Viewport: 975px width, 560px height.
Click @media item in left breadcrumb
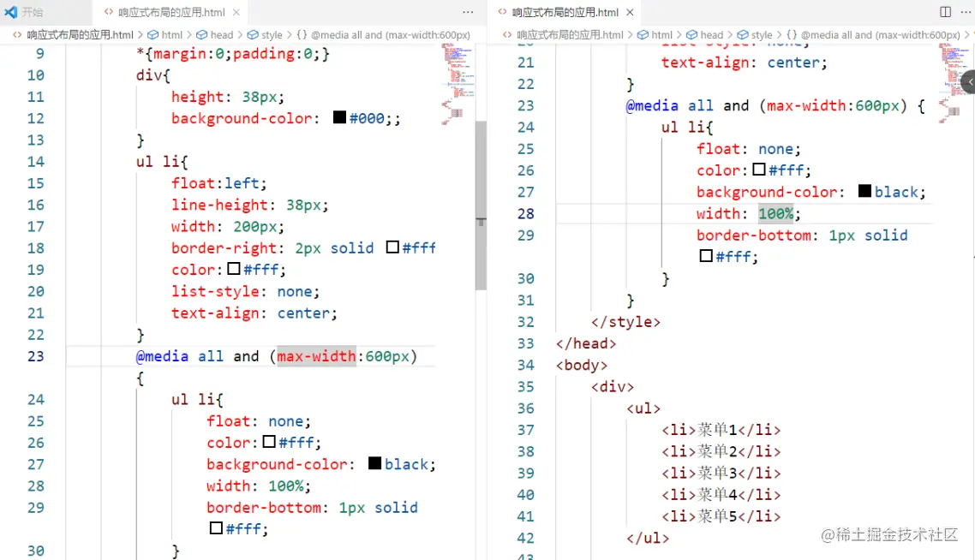[x=391, y=35]
